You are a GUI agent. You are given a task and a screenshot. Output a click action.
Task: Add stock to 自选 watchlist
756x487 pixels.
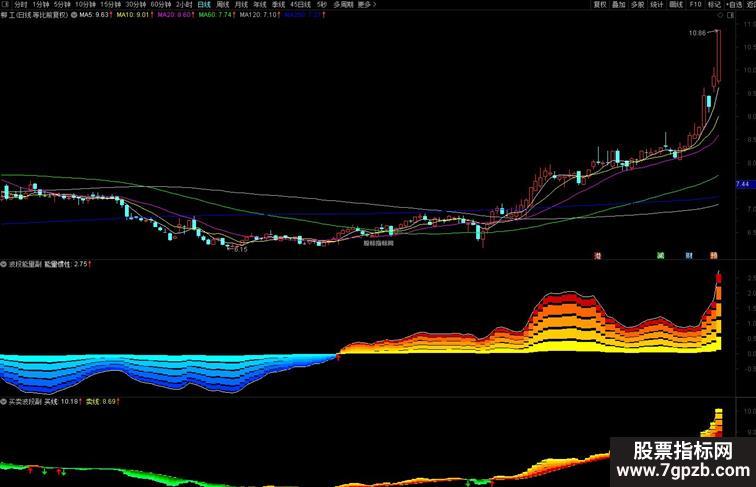[x=734, y=4]
